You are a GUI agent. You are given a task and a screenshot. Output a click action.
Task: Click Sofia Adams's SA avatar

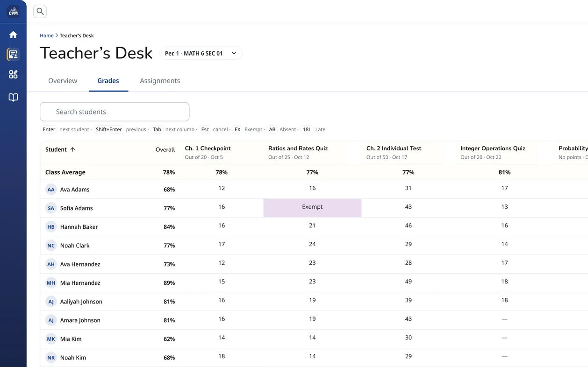51,208
